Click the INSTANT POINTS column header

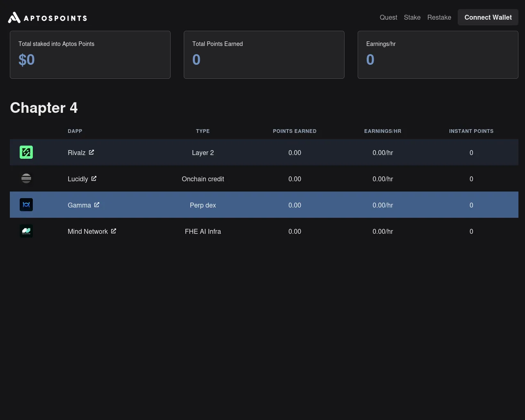(471, 131)
